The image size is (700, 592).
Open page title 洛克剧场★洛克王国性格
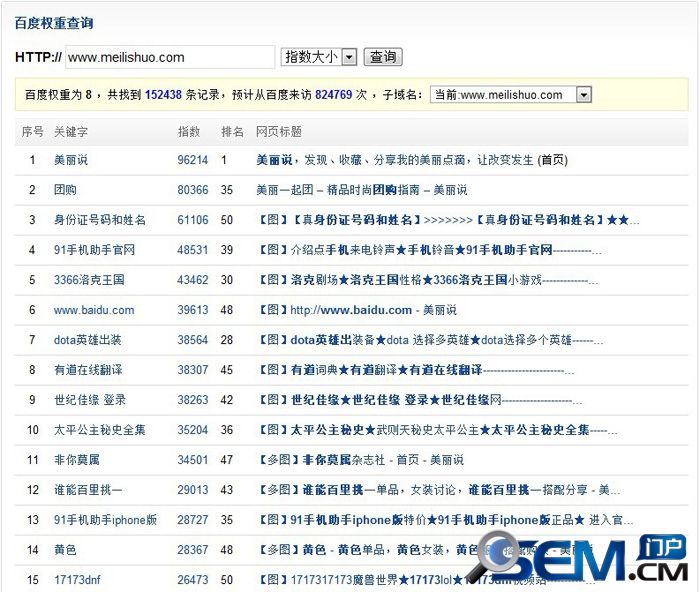pyautogui.click(x=427, y=279)
